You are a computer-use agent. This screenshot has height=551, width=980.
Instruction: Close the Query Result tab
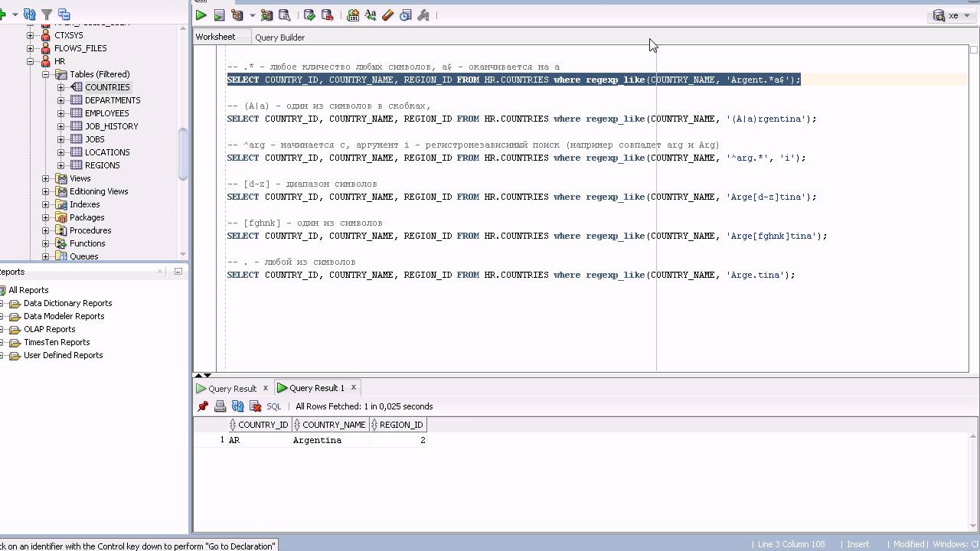(x=266, y=387)
